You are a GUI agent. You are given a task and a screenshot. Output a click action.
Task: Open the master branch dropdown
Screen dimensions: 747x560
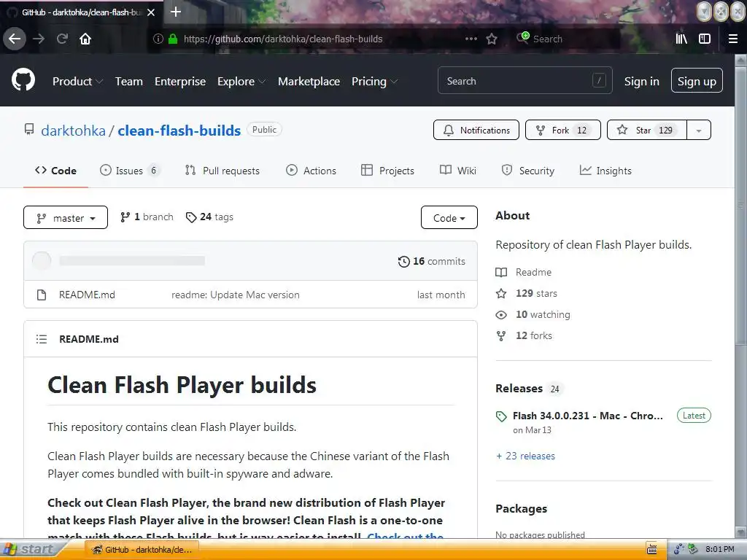point(66,217)
